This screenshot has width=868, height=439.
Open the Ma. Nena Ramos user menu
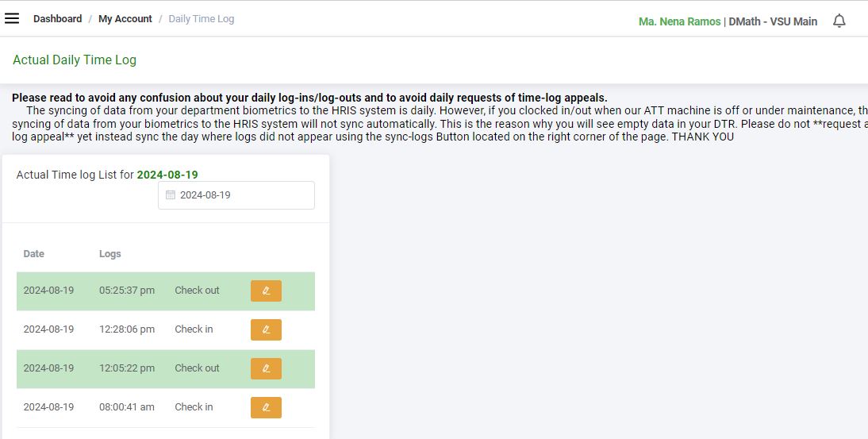pos(679,21)
